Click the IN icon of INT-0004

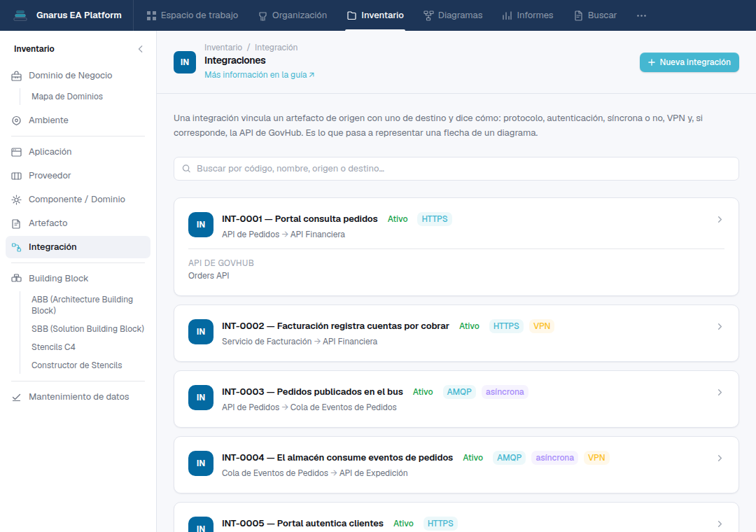pyautogui.click(x=201, y=463)
